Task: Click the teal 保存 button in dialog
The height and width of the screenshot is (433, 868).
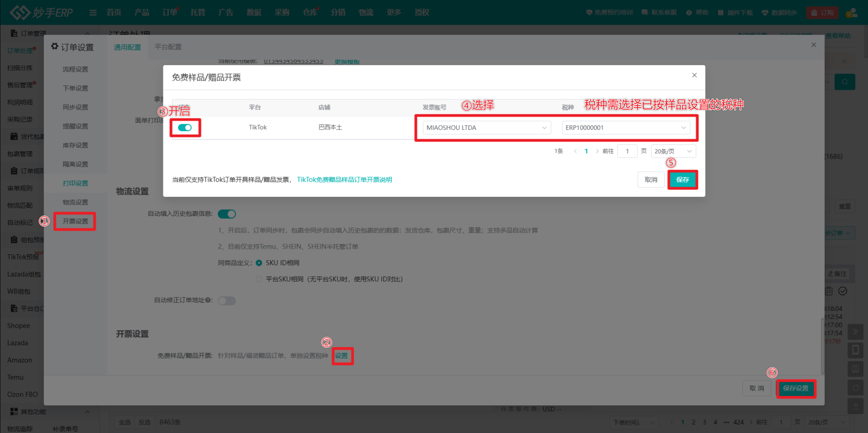Action: [682, 180]
